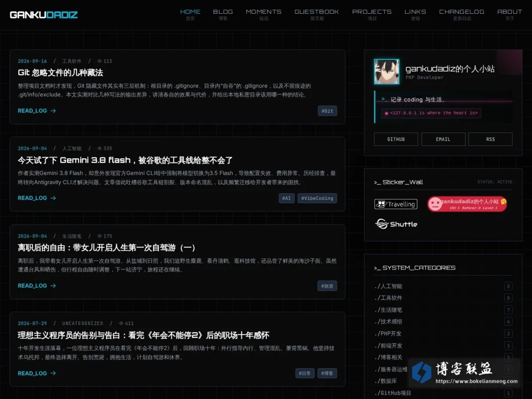Click the EMAIL profile button
This screenshot has height=399, width=532.
pyautogui.click(x=443, y=139)
